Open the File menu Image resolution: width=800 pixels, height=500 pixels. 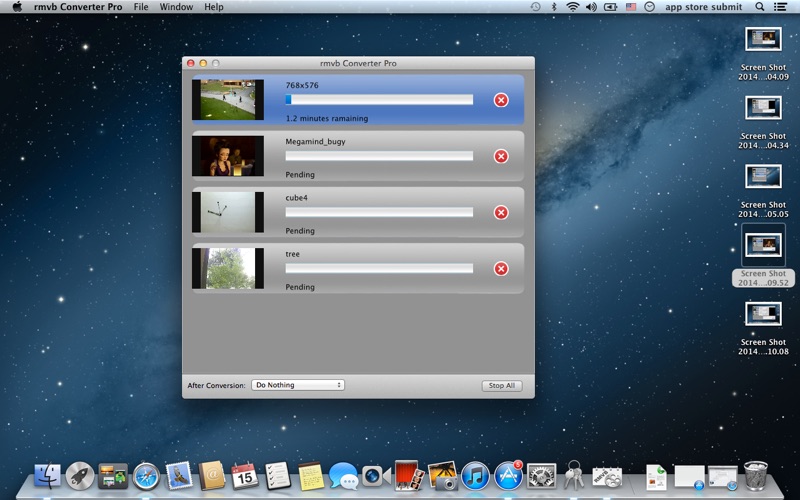pos(141,7)
